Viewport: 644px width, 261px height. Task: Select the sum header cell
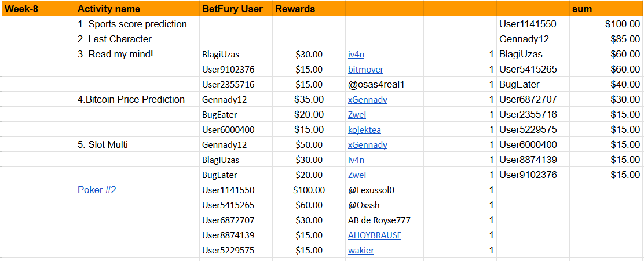coord(606,9)
